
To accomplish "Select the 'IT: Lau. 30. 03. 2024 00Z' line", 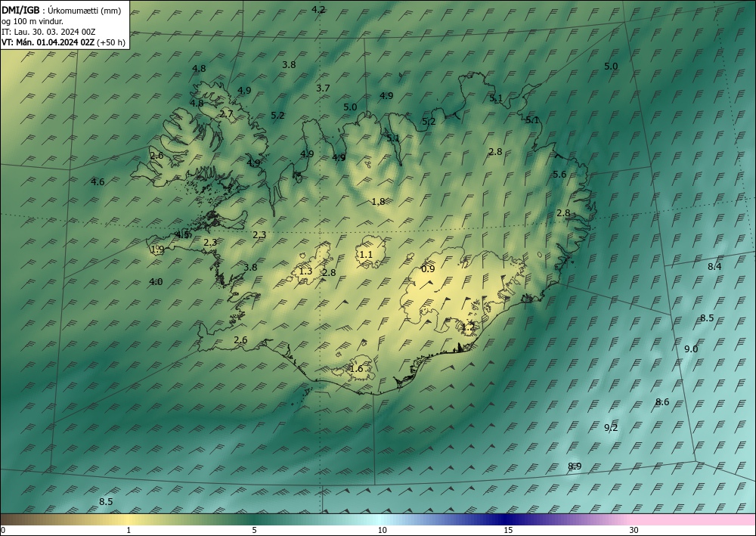I will [48, 32].
